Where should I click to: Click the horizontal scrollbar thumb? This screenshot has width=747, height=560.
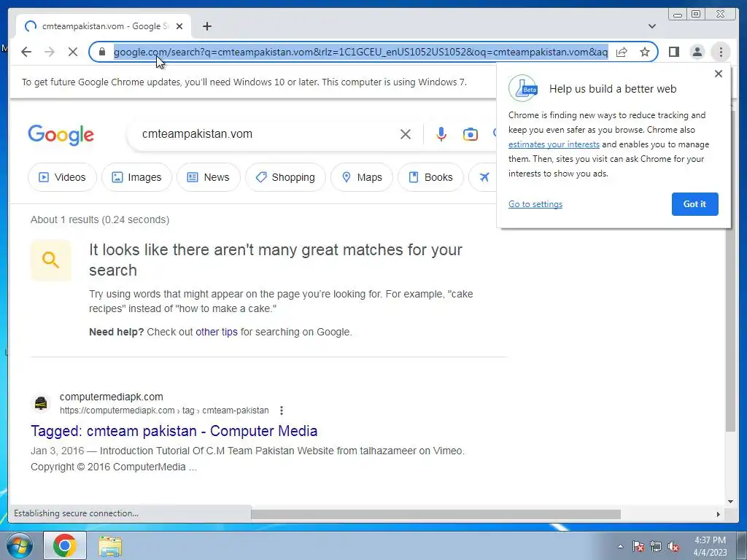(x=436, y=514)
